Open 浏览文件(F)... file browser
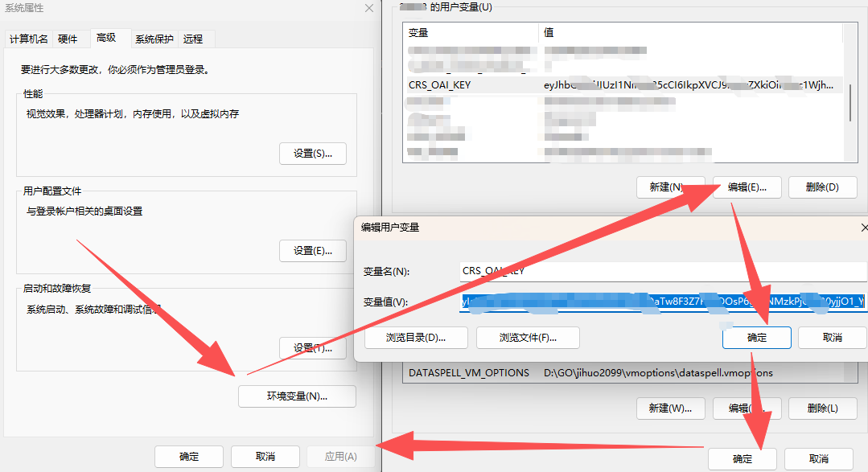Image resolution: width=868 pixels, height=472 pixels. point(528,338)
